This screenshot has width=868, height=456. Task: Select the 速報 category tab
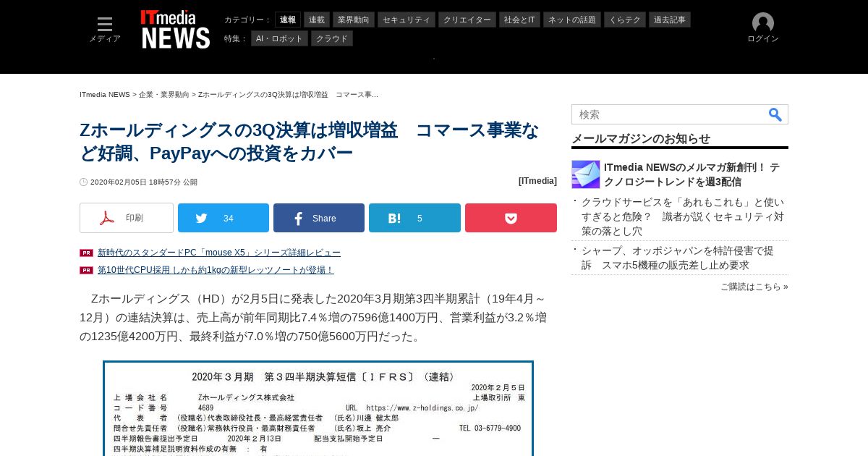[x=288, y=20]
